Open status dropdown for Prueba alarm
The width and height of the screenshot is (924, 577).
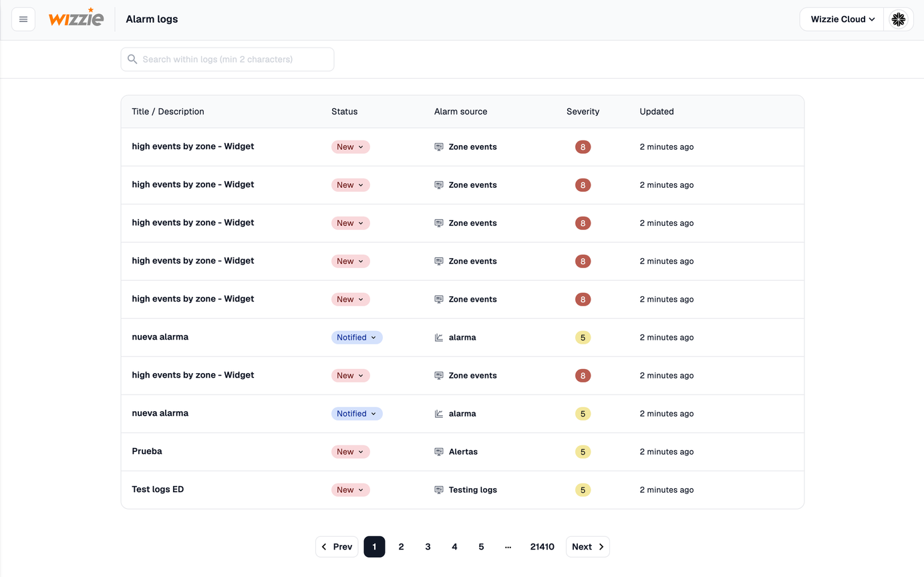pos(350,452)
